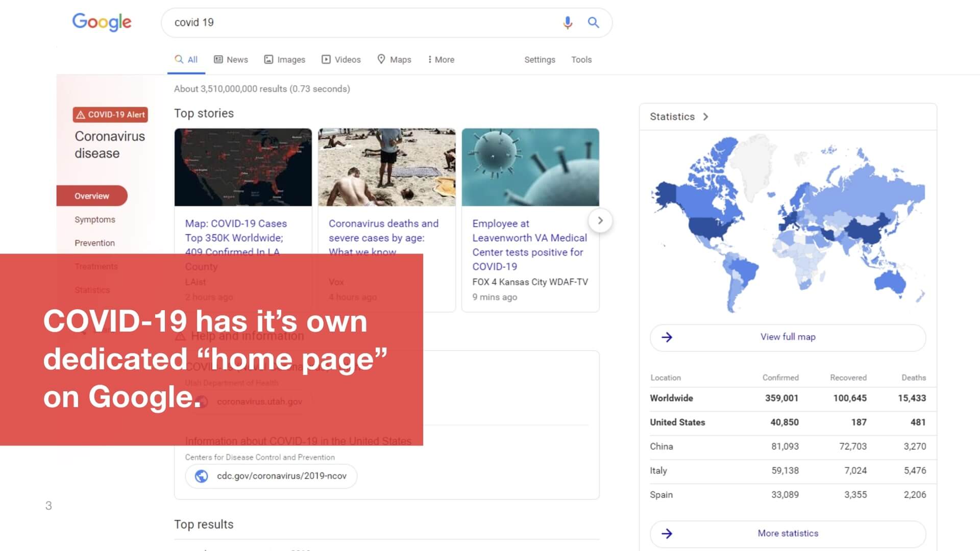Switch to the Maps tab
The width and height of the screenshot is (980, 551).
394,60
